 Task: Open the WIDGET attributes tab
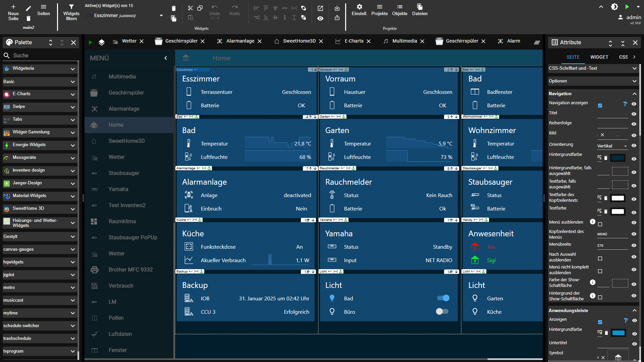pos(599,57)
